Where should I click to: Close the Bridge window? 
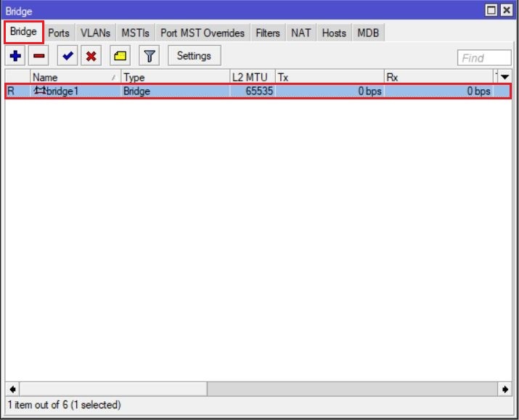507,10
